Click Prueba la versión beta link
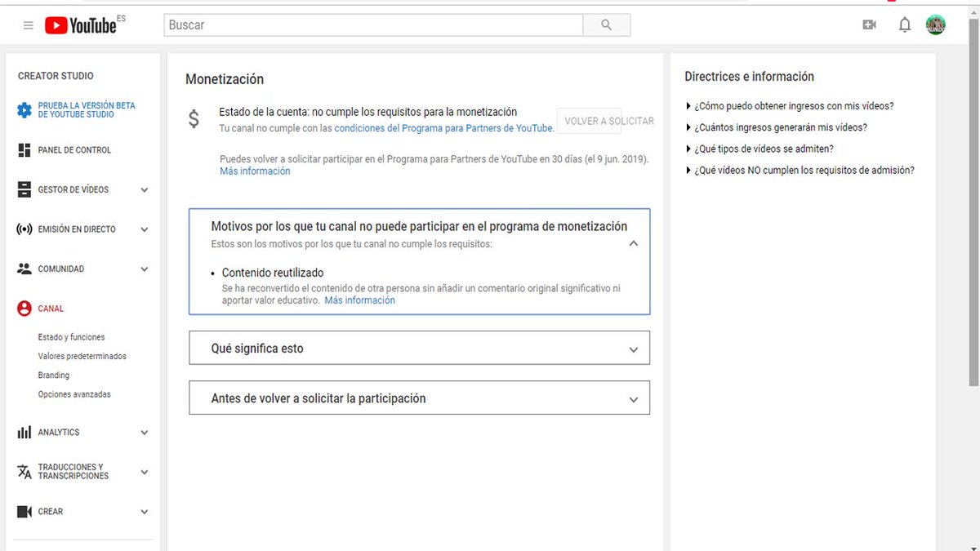This screenshot has width=980, height=551. pyautogui.click(x=87, y=110)
